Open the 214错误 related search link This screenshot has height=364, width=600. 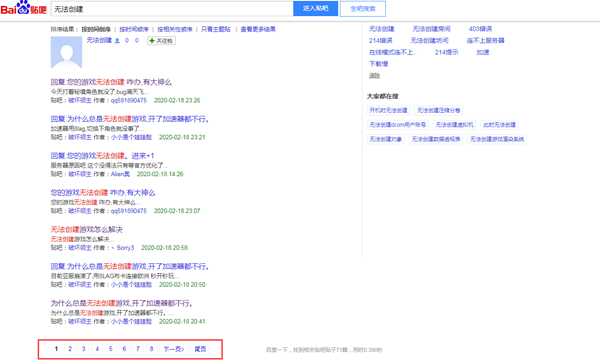[x=380, y=40]
